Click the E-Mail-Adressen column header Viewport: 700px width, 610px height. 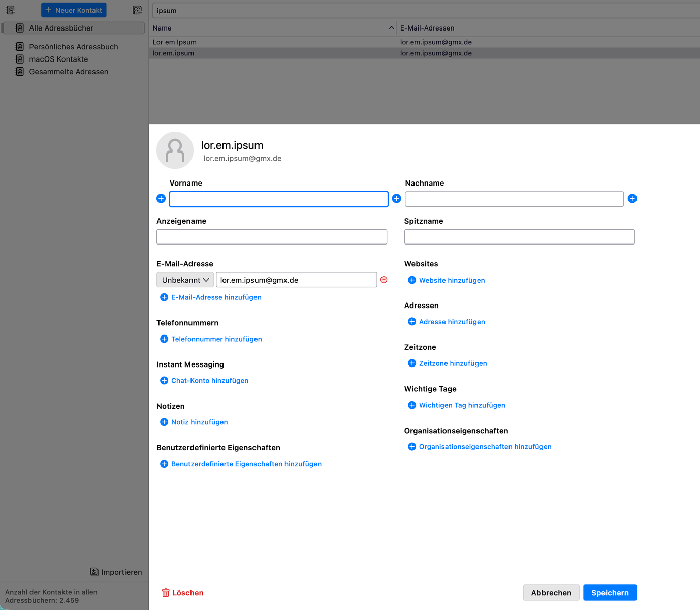pyautogui.click(x=427, y=28)
